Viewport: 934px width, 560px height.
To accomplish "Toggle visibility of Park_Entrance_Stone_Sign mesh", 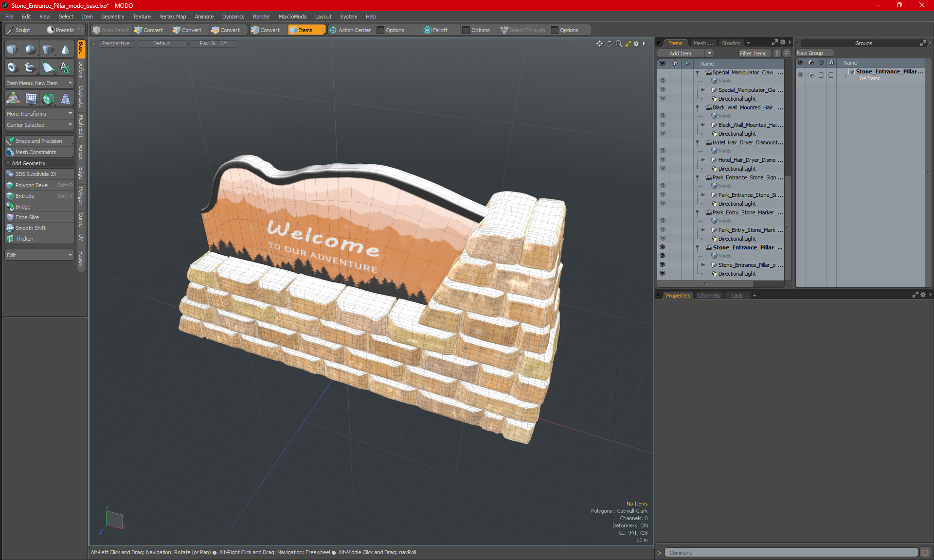I will pyautogui.click(x=662, y=186).
